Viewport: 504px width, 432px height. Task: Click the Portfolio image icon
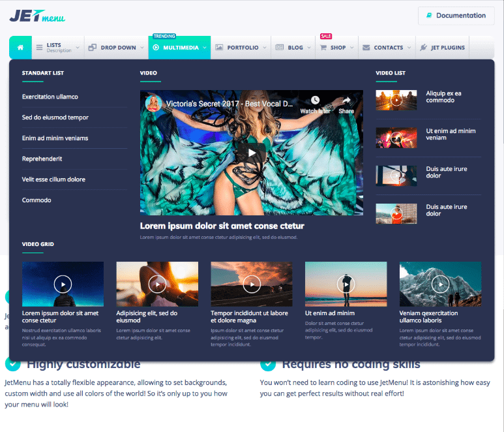click(x=219, y=48)
